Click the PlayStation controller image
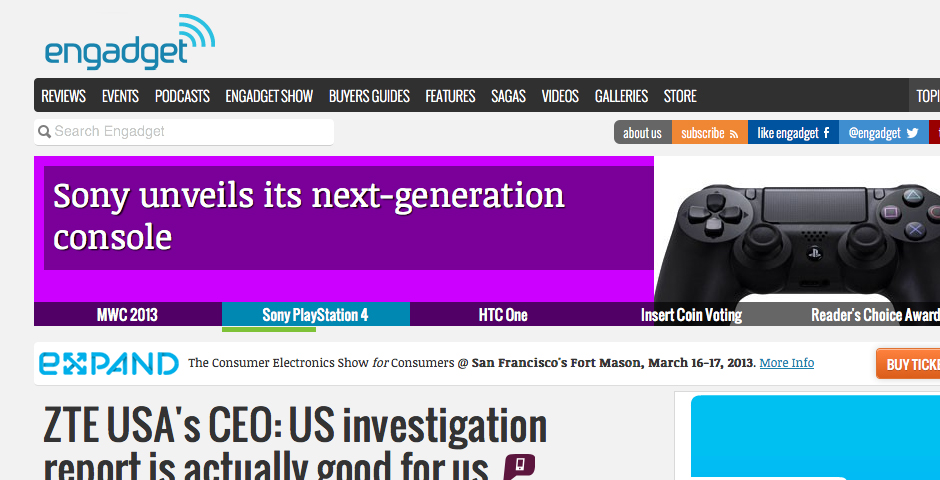The image size is (940, 480). [797, 241]
